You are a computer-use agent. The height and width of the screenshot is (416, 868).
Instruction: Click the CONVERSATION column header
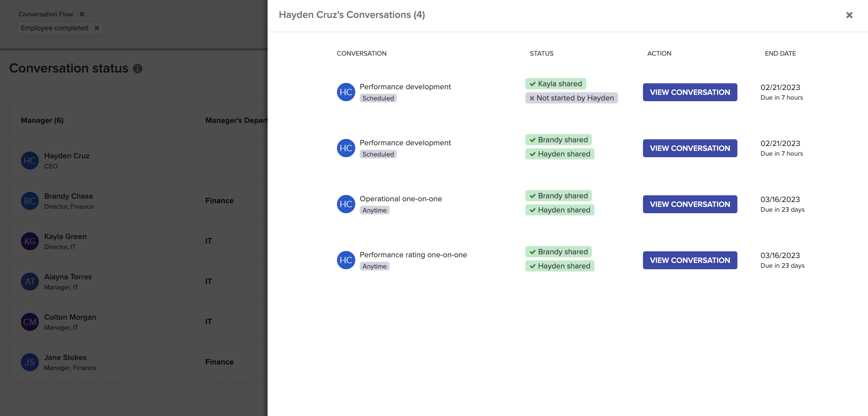[362, 53]
